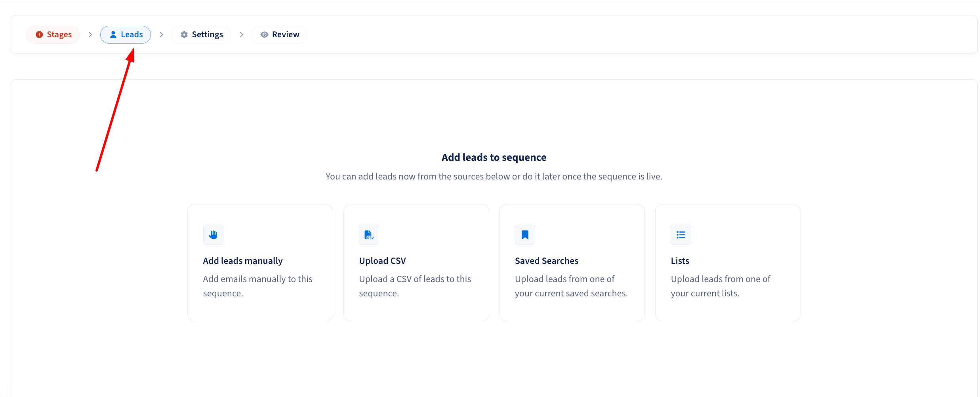Click the eye icon beside Review

[x=264, y=35]
